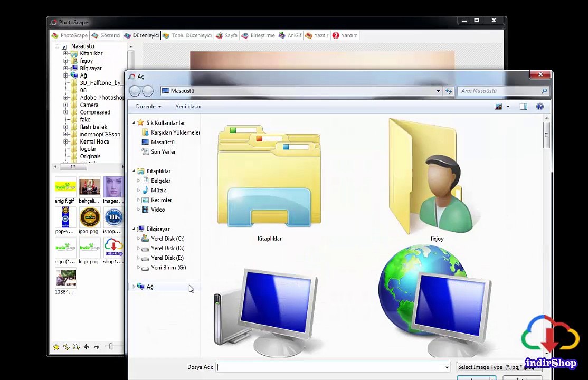Switch to Düzenleyici tab

click(141, 36)
